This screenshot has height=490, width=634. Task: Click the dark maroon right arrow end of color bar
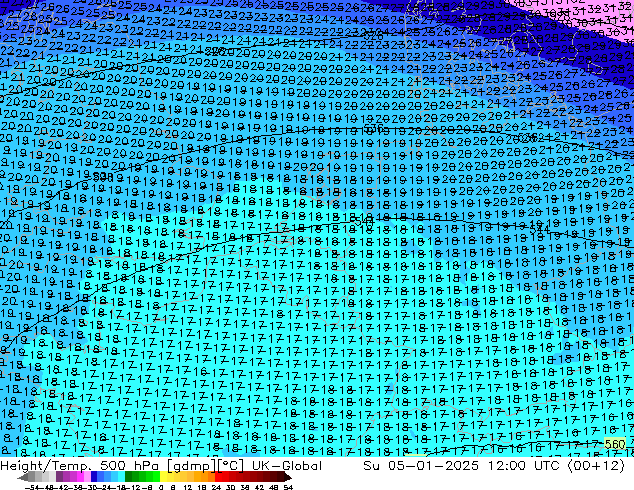tap(288, 478)
